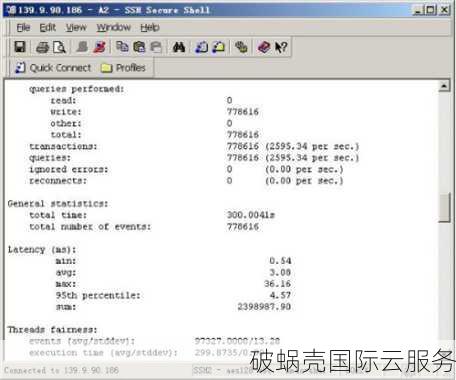The height and width of the screenshot is (380, 456).
Task: Click the Quick Connect button label
Action: 60,68
